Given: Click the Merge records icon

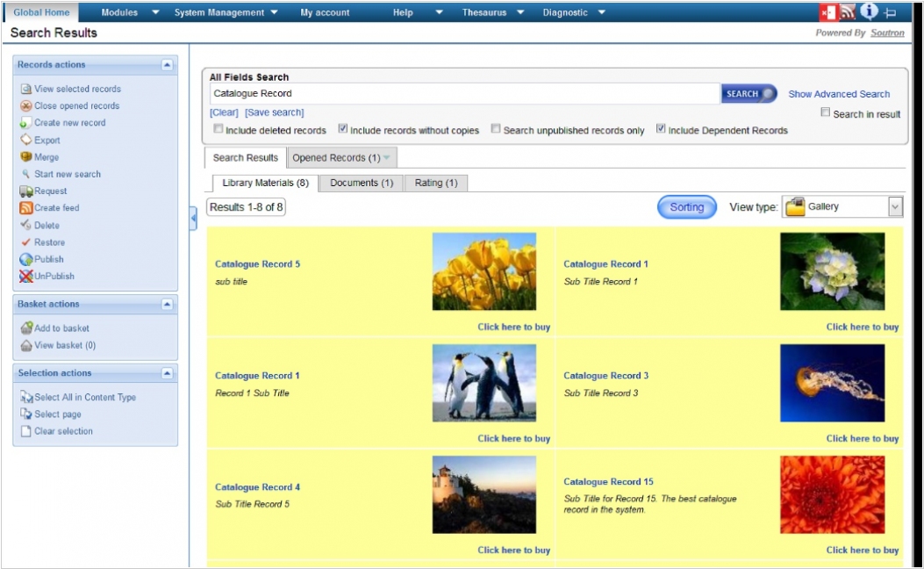Looking at the screenshot, I should pos(26,157).
